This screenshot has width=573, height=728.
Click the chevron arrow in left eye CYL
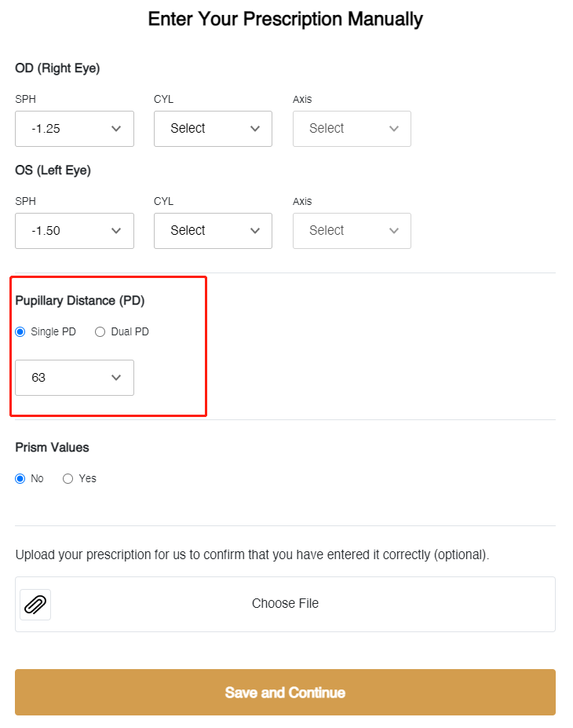click(x=255, y=231)
